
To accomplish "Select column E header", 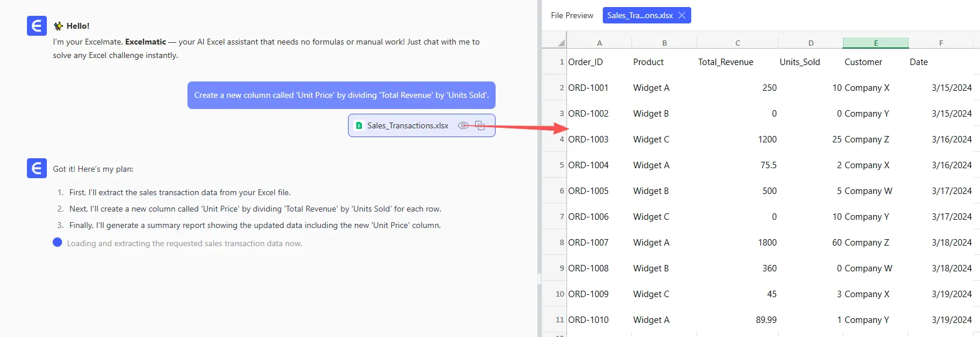I will [x=876, y=43].
